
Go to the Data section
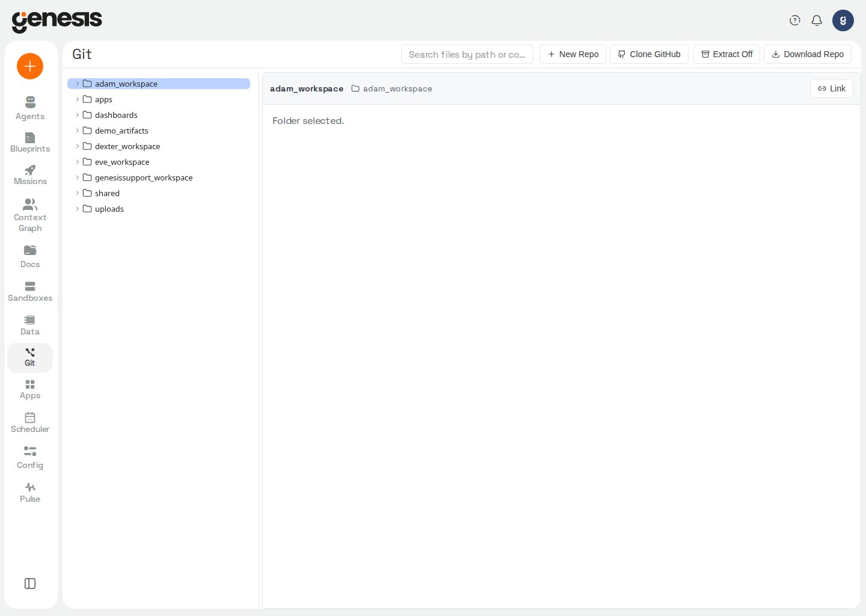(x=30, y=325)
